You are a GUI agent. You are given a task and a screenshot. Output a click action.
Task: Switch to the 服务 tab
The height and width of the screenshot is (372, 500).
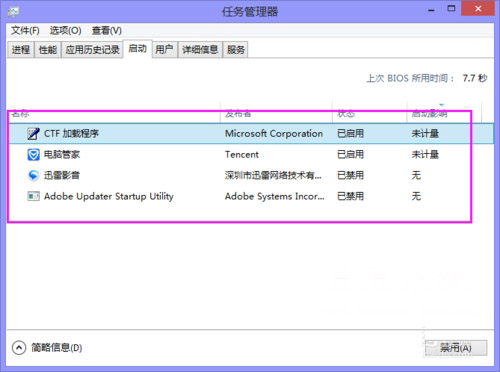[236, 50]
